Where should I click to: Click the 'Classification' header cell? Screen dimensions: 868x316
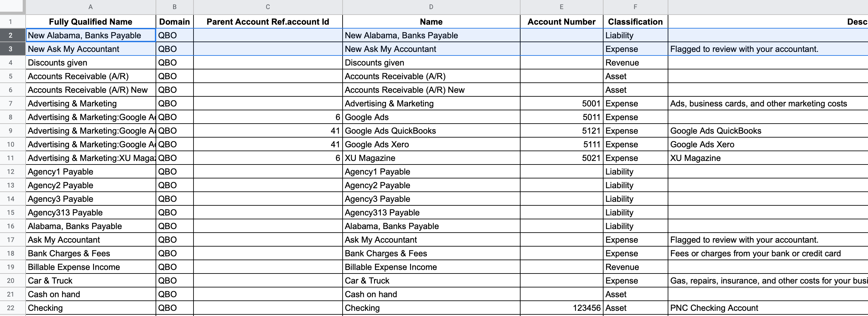[x=635, y=22]
